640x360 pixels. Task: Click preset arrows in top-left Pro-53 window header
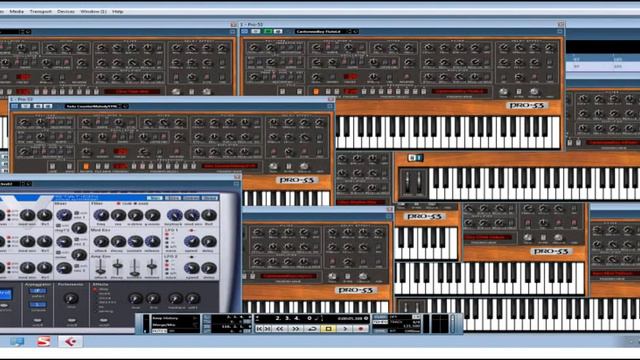point(26,31)
